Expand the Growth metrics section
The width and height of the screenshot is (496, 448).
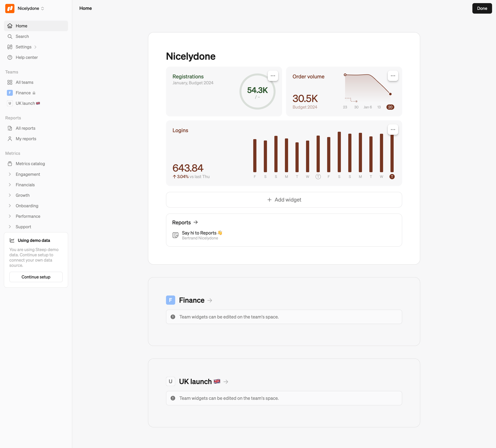10,195
